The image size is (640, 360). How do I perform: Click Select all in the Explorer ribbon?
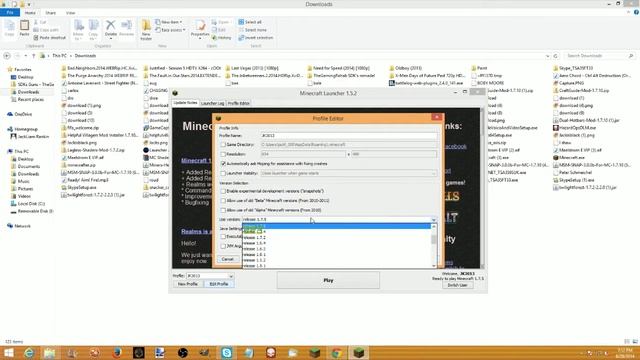[250, 22]
